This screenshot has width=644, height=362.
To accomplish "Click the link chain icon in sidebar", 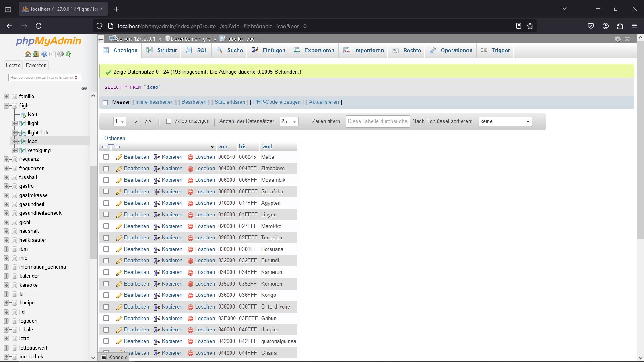I will coord(84,88).
